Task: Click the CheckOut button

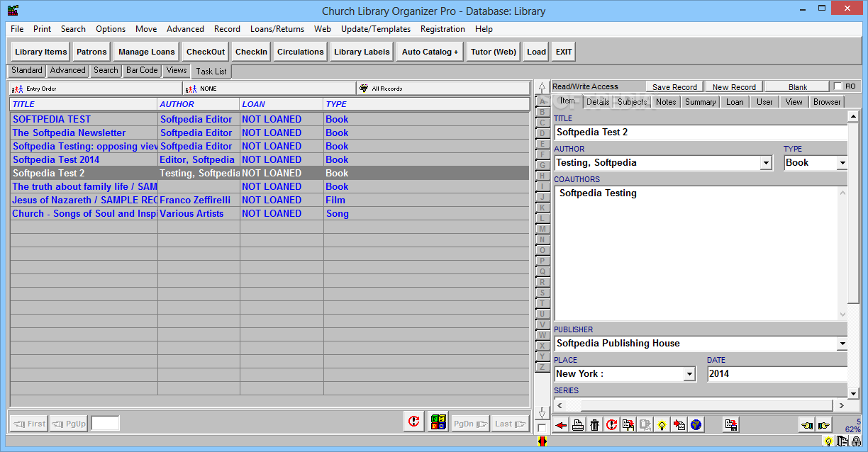Action: [x=206, y=52]
